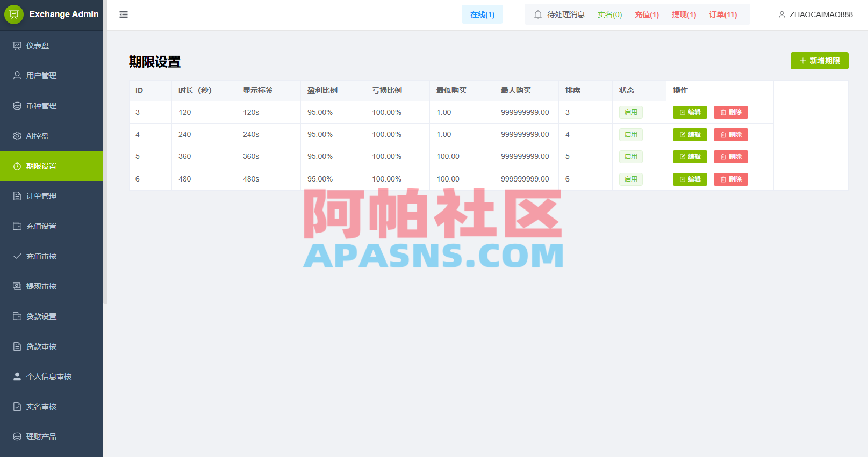
Task: Open the 仪表盘 dashboard menu item
Action: 52,46
